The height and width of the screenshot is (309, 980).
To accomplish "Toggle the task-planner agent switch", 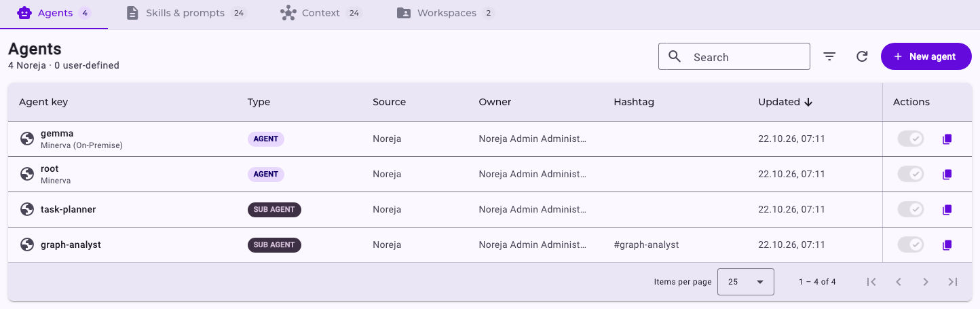I will point(911,209).
